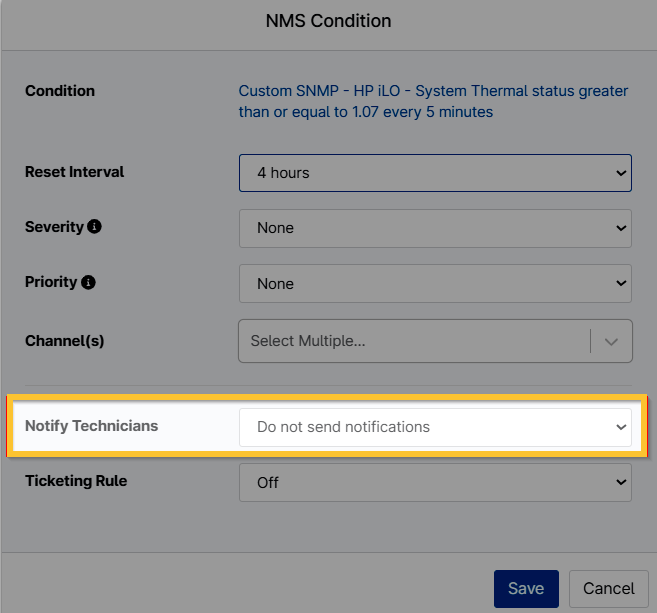Open the Priority dropdown
The height and width of the screenshot is (613, 657).
[x=435, y=284]
